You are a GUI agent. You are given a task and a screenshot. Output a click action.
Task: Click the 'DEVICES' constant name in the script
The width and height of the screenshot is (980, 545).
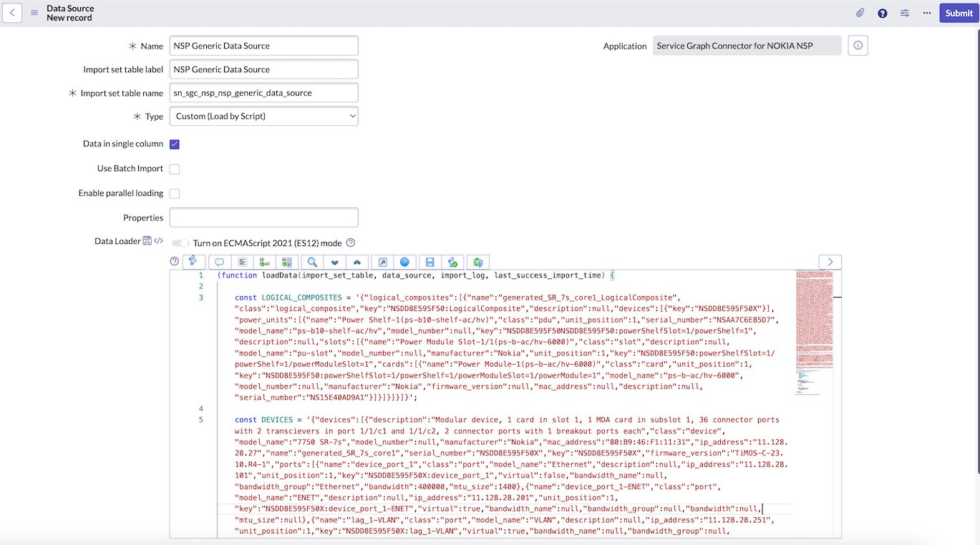tap(277, 420)
